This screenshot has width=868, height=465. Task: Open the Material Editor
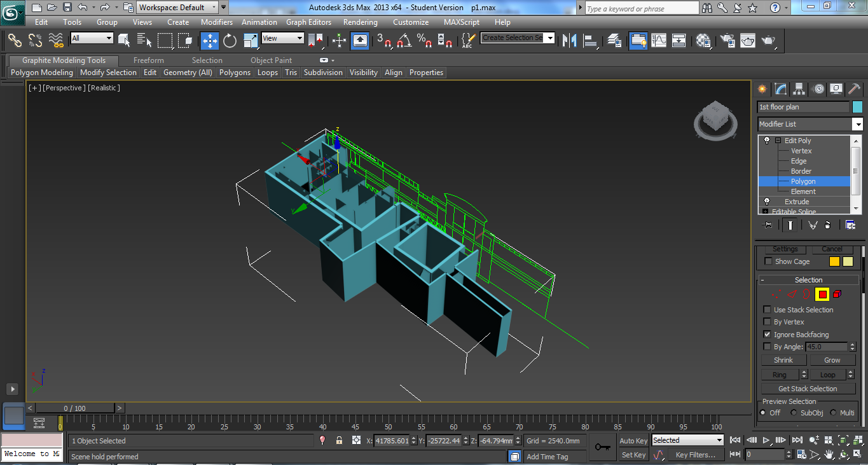coord(703,41)
